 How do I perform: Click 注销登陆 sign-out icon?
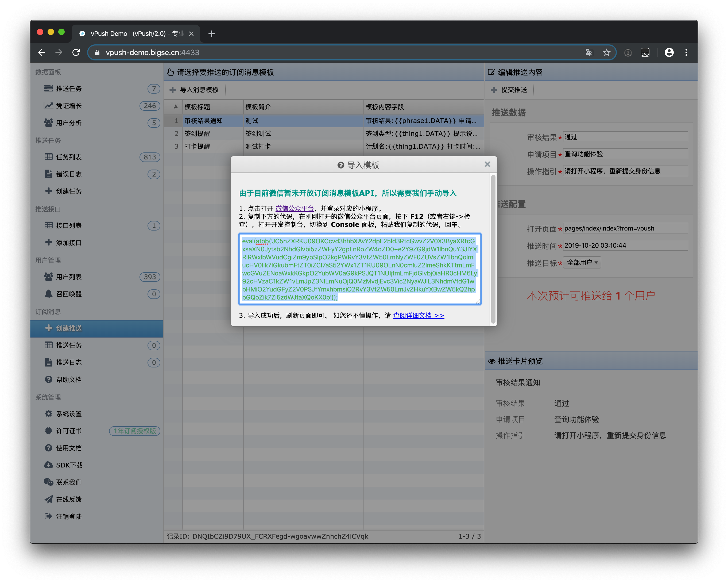[x=49, y=516]
